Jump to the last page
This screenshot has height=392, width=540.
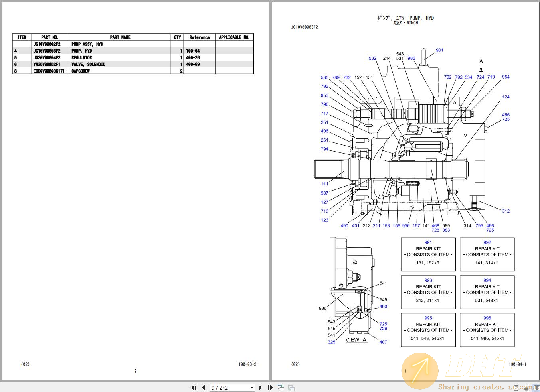click(x=270, y=388)
